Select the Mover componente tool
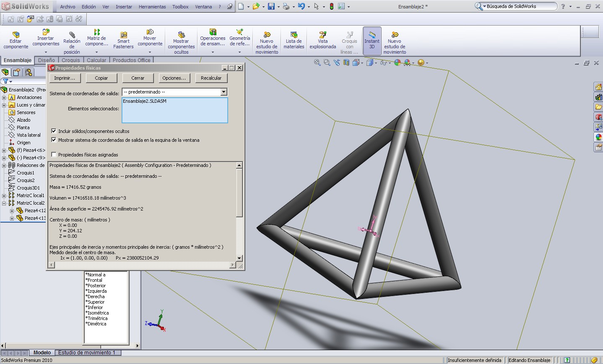603x364 pixels. 150,32
